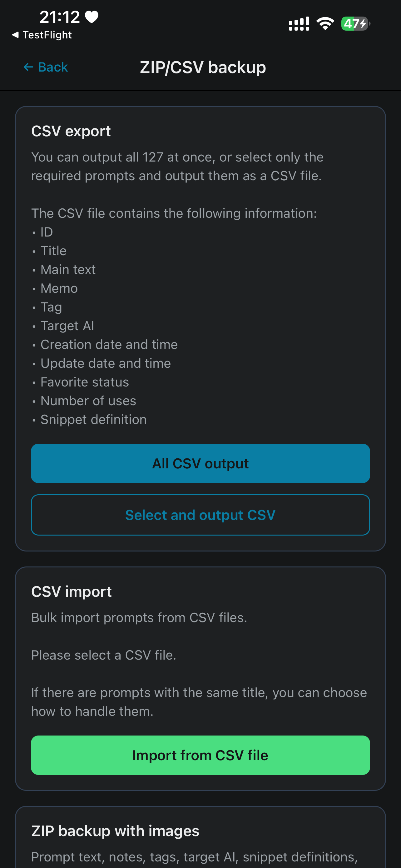The height and width of the screenshot is (868, 401).
Task: Tap the Back link text
Action: coord(53,67)
